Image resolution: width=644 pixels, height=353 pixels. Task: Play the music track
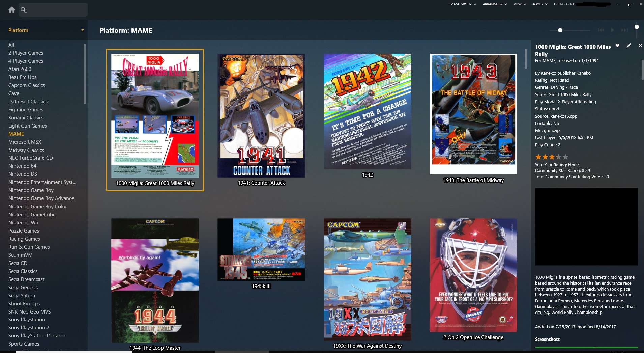pos(613,30)
